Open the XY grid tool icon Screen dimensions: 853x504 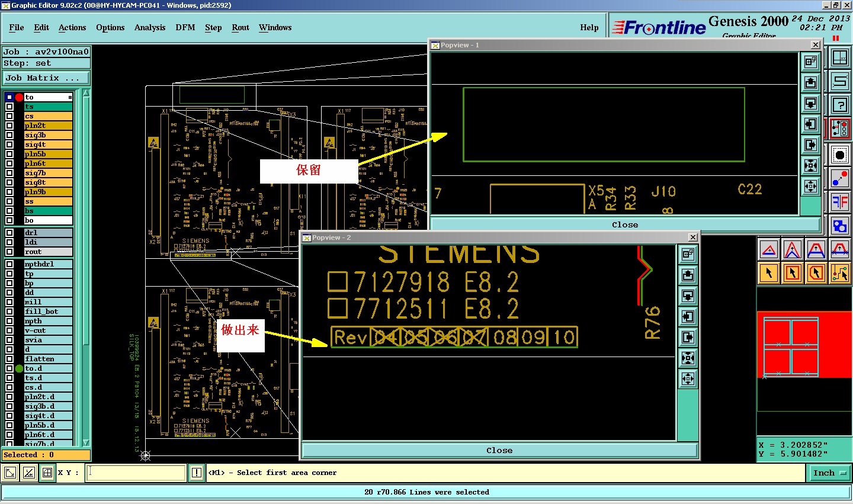tap(840, 58)
